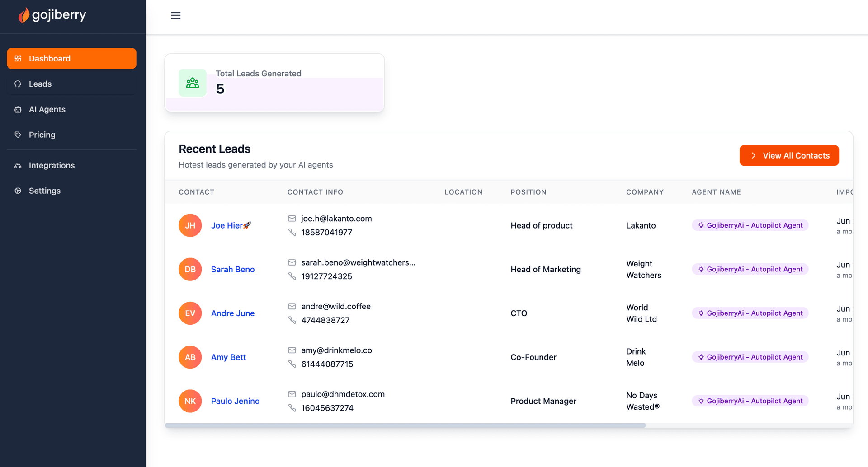868x467 pixels.
Task: Open Paulo Jenino's contact link
Action: (235, 401)
